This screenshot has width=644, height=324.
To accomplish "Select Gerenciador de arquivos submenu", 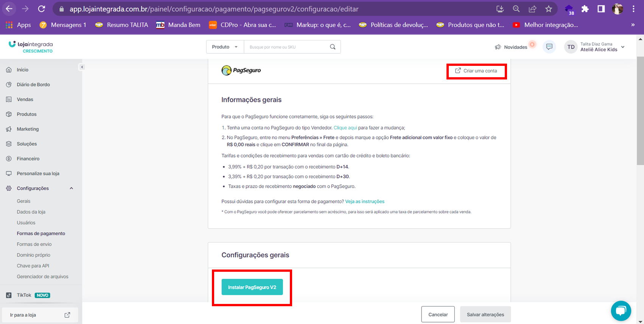I will pyautogui.click(x=42, y=277).
